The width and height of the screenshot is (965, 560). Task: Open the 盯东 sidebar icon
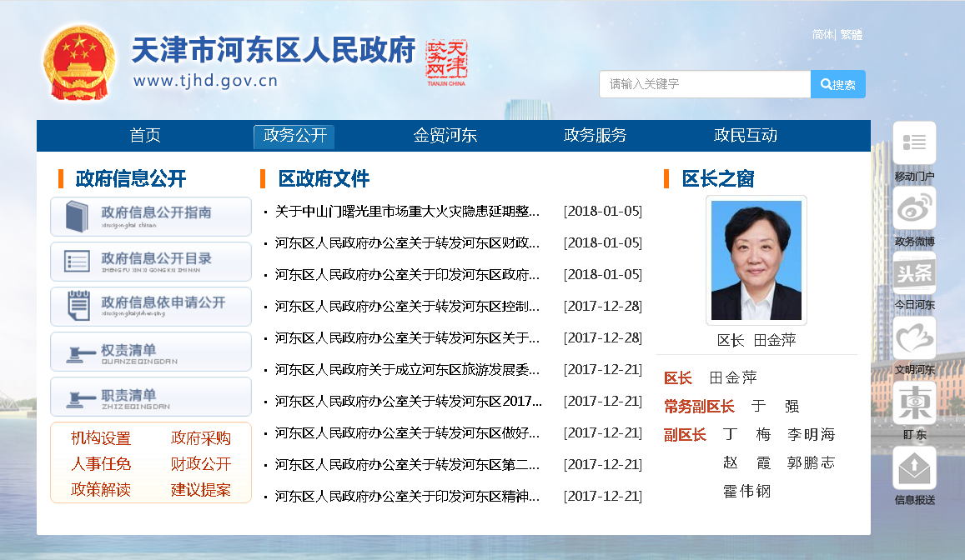tap(914, 402)
